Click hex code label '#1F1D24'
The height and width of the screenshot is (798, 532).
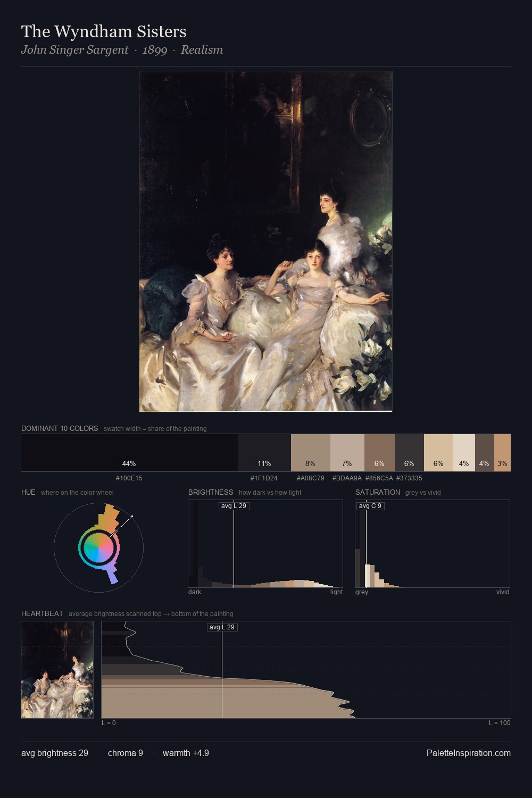tap(264, 478)
